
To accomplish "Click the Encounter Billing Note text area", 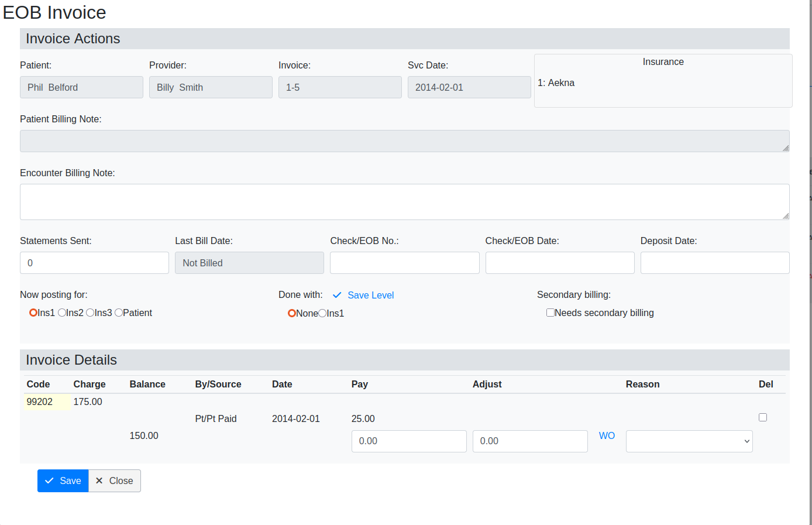I will click(405, 202).
